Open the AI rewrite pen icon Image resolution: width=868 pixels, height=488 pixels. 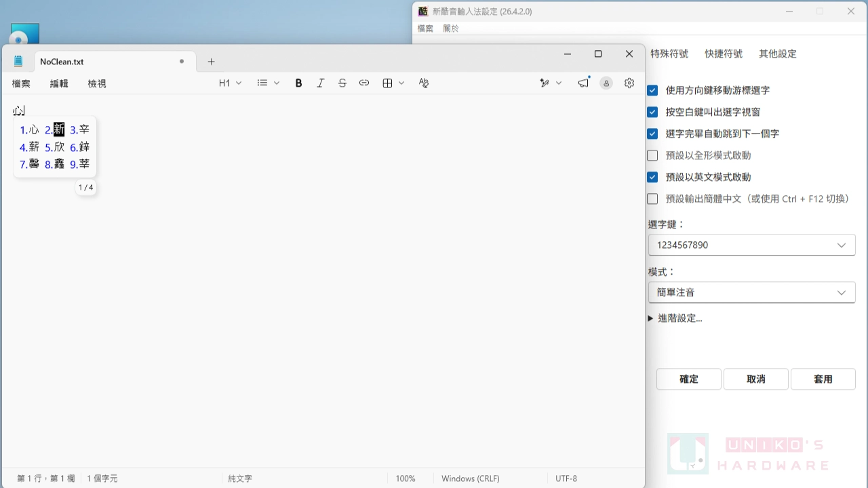coord(545,83)
